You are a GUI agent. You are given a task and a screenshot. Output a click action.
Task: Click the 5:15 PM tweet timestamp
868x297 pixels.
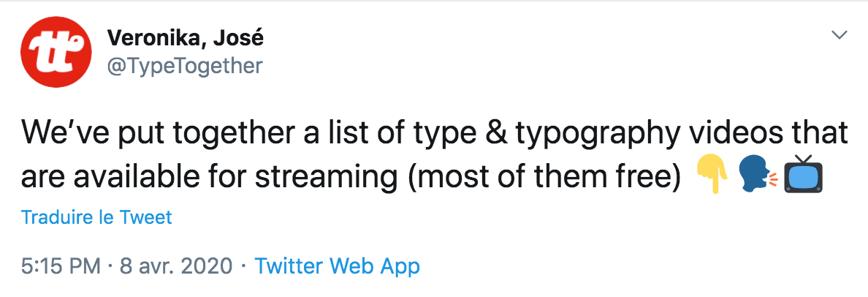coord(61,266)
